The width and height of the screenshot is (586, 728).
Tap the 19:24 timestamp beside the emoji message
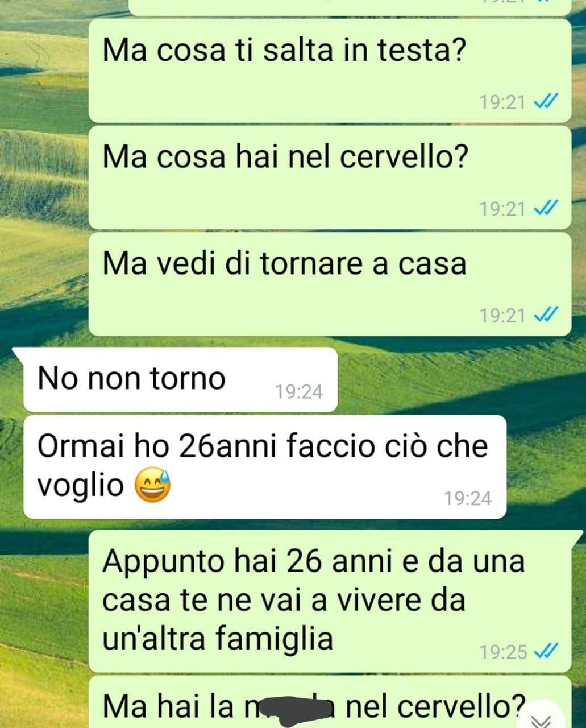coord(468,498)
